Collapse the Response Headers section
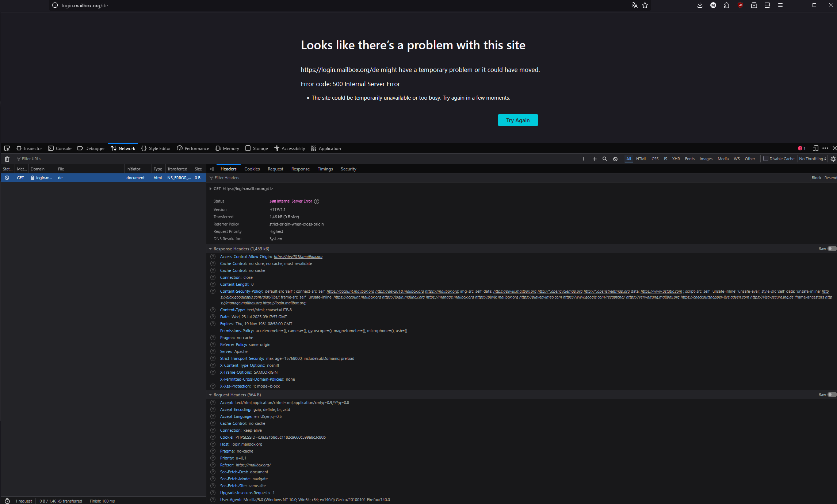The width and height of the screenshot is (837, 504). click(210, 249)
